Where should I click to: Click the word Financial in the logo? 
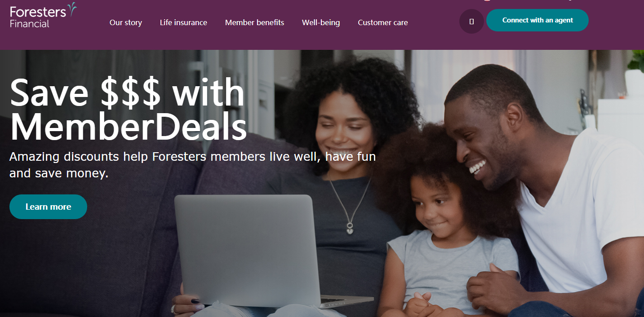(x=30, y=23)
